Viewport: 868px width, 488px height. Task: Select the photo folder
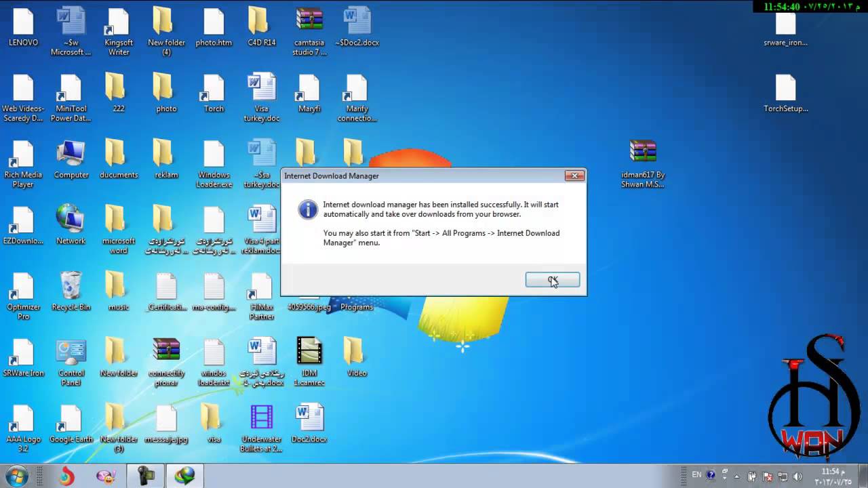click(x=166, y=94)
